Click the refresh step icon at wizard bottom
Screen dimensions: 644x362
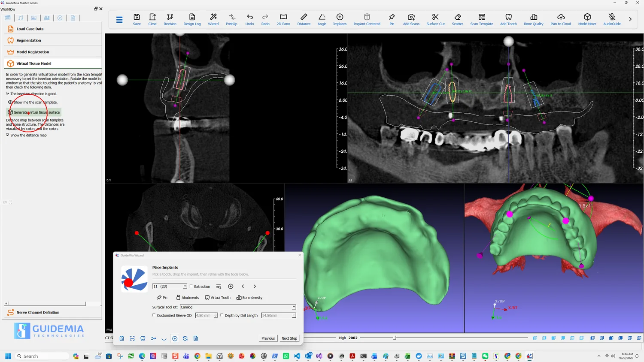point(185,338)
